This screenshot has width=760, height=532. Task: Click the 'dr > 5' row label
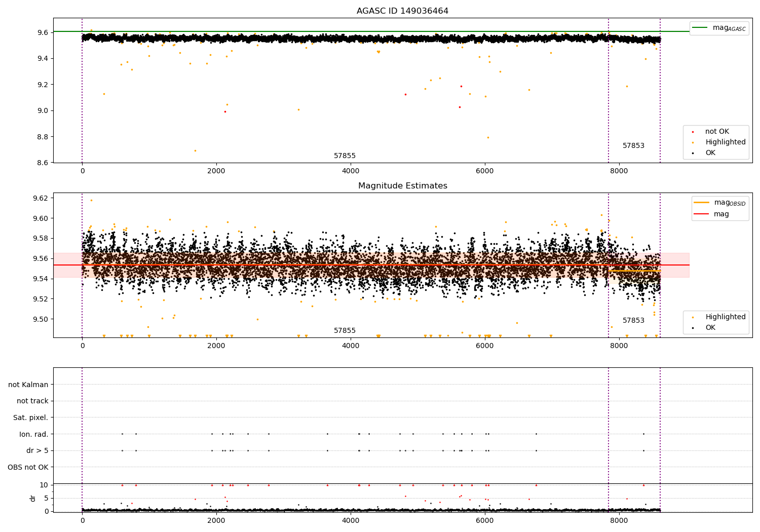point(37,451)
